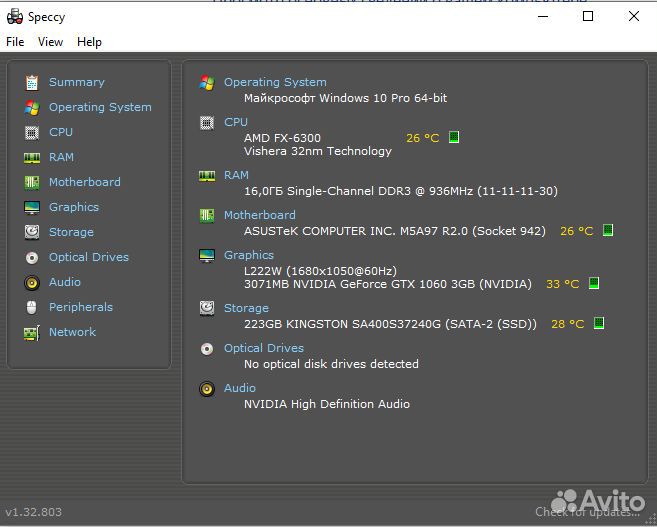Click the Optical Drives disc icon in summary panel
Image resolution: width=657 pixels, height=527 pixels.
(x=207, y=349)
